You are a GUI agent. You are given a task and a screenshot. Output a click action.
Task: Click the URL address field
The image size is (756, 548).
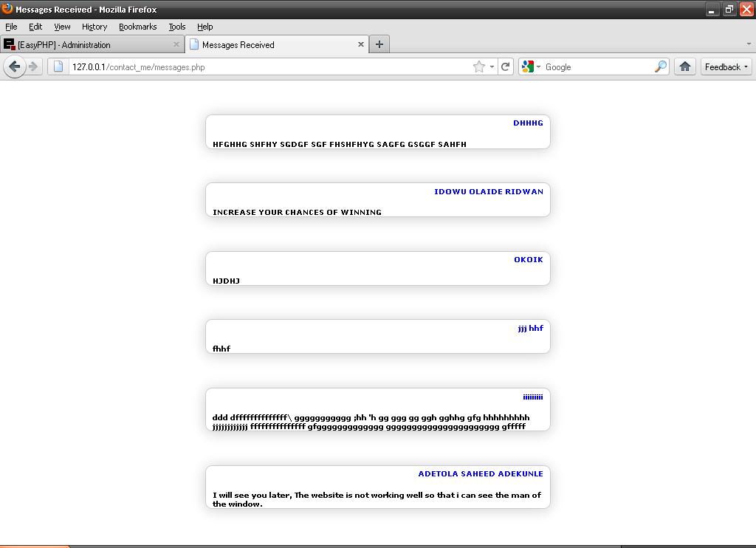[x=270, y=66]
